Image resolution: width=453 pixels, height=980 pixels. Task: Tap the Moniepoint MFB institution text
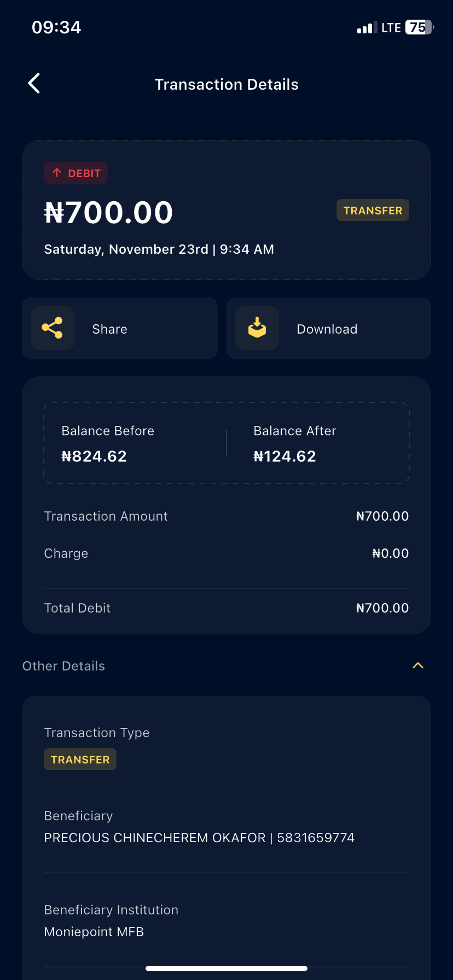tap(94, 932)
